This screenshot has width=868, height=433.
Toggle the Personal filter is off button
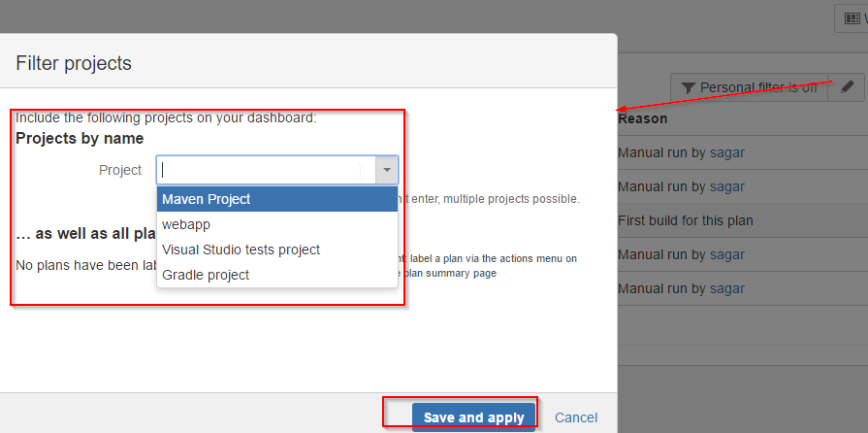coord(749,87)
